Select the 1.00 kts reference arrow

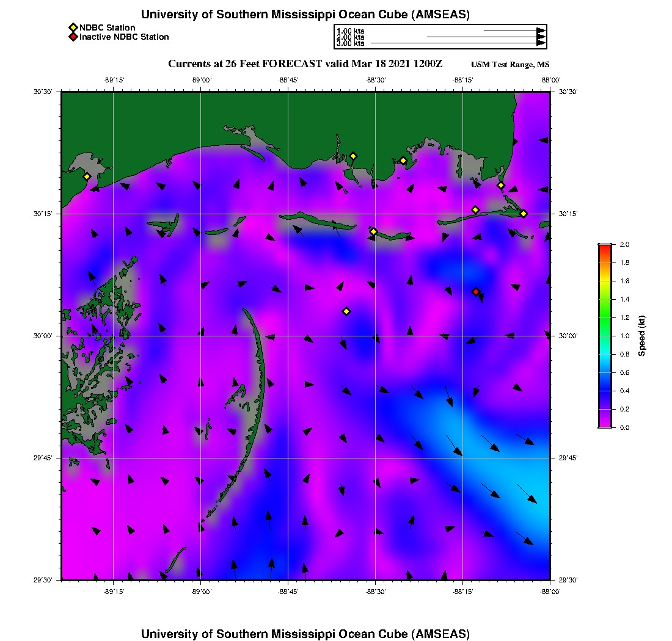point(514,31)
